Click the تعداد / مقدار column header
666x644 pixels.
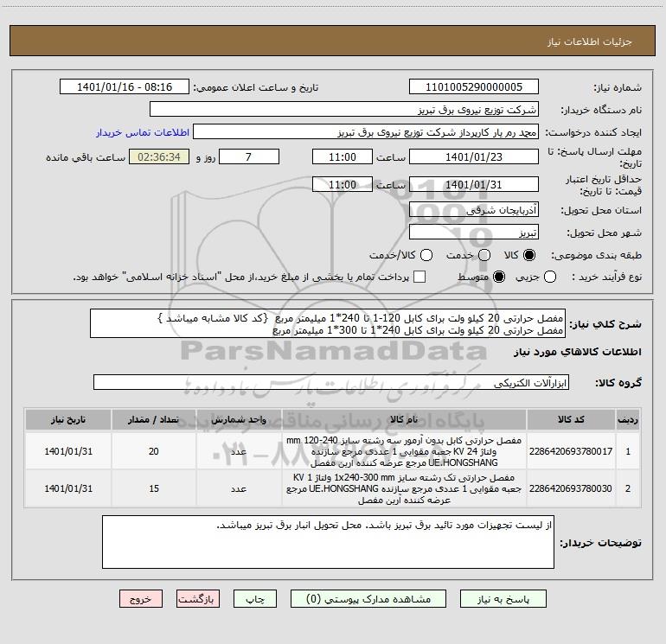click(x=154, y=420)
